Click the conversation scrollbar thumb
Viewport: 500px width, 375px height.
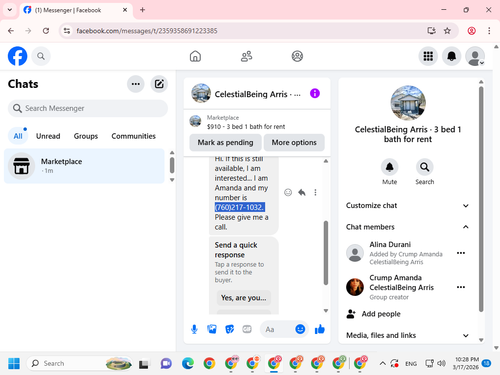point(326,253)
